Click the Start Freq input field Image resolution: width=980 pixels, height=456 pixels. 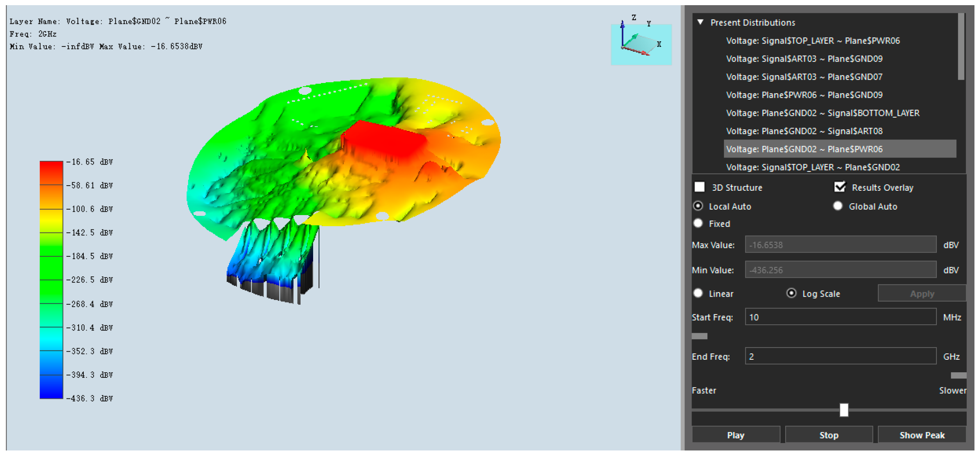pos(840,317)
